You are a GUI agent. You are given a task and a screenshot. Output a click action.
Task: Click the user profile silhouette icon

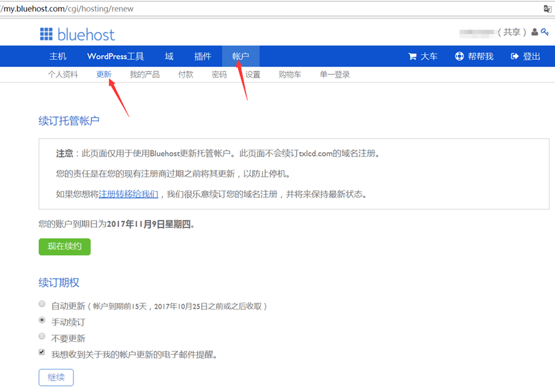[535, 32]
